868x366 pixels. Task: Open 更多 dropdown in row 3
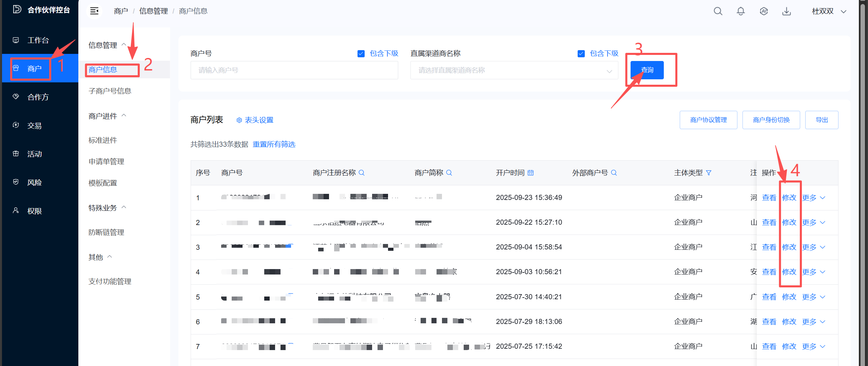813,247
